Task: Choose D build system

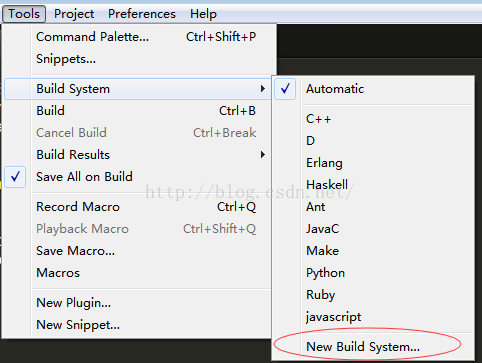Action: tap(373, 141)
